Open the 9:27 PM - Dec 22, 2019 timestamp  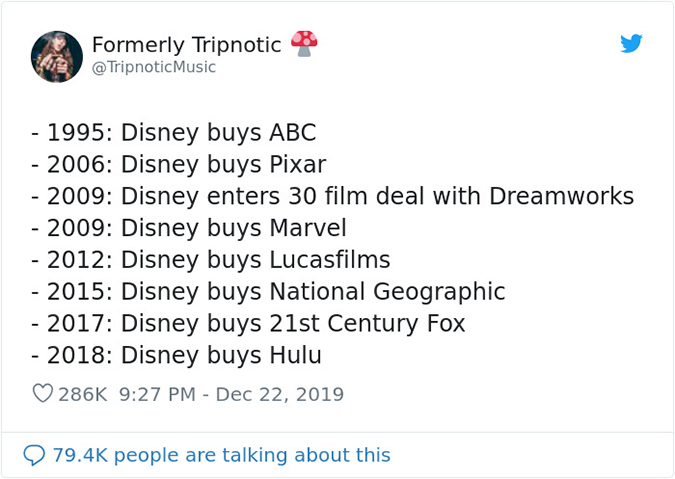click(231, 394)
